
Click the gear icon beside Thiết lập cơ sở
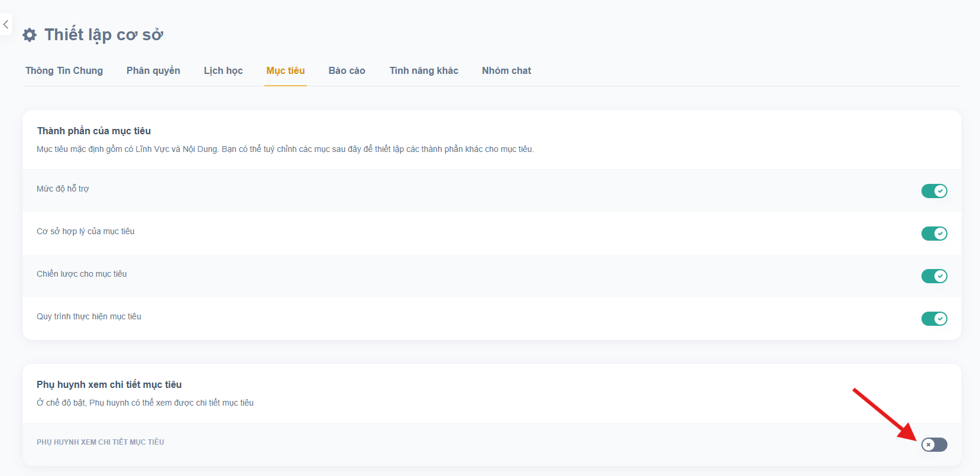click(30, 35)
